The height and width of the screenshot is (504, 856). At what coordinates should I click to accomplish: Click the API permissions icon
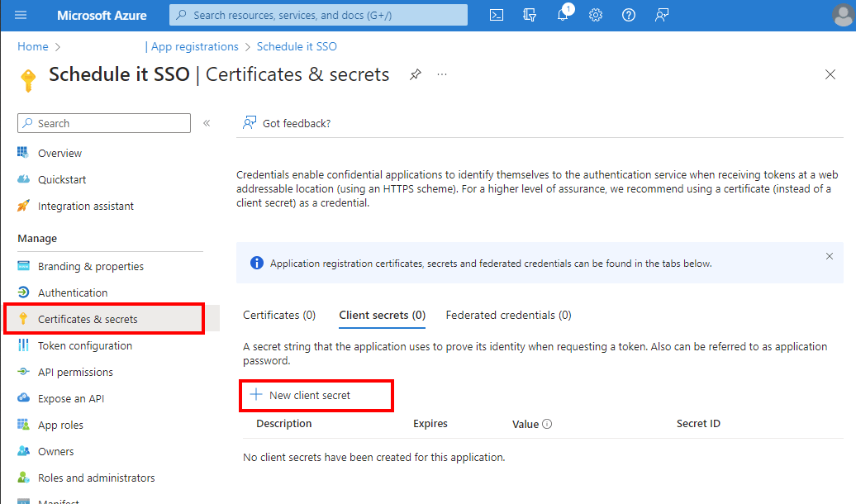coord(23,371)
